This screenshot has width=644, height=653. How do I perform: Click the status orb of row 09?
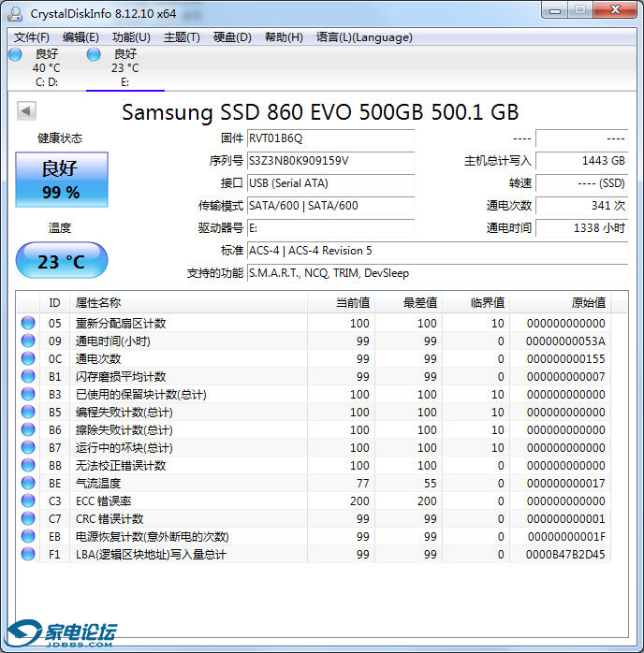click(x=28, y=341)
